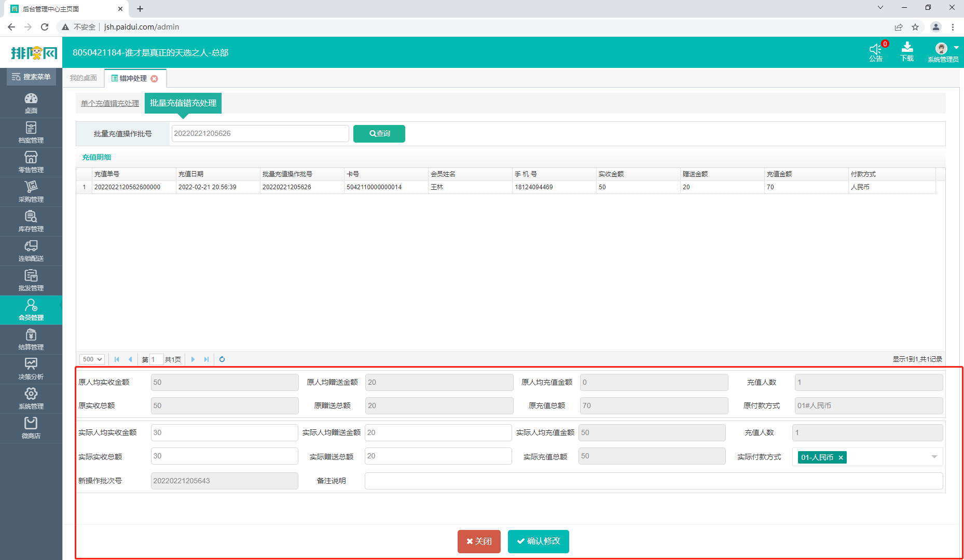The image size is (964, 560).
Task: Go to the first page of results
Action: click(x=117, y=359)
